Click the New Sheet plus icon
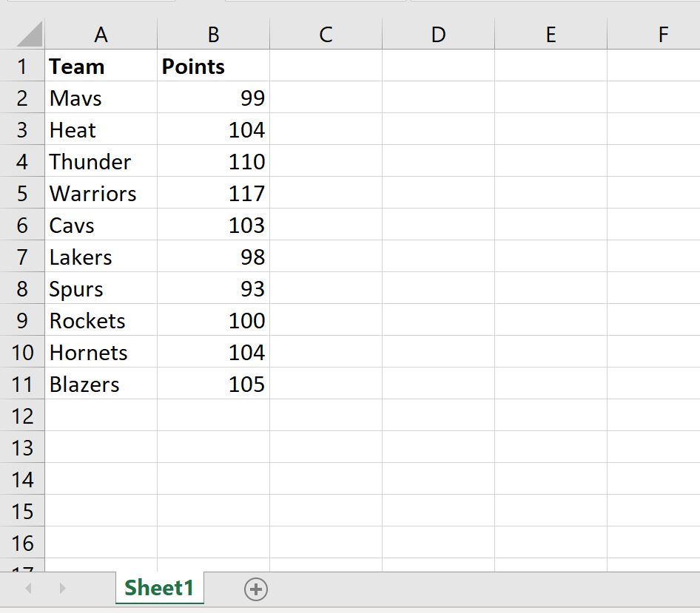The image size is (700, 613). click(256, 589)
